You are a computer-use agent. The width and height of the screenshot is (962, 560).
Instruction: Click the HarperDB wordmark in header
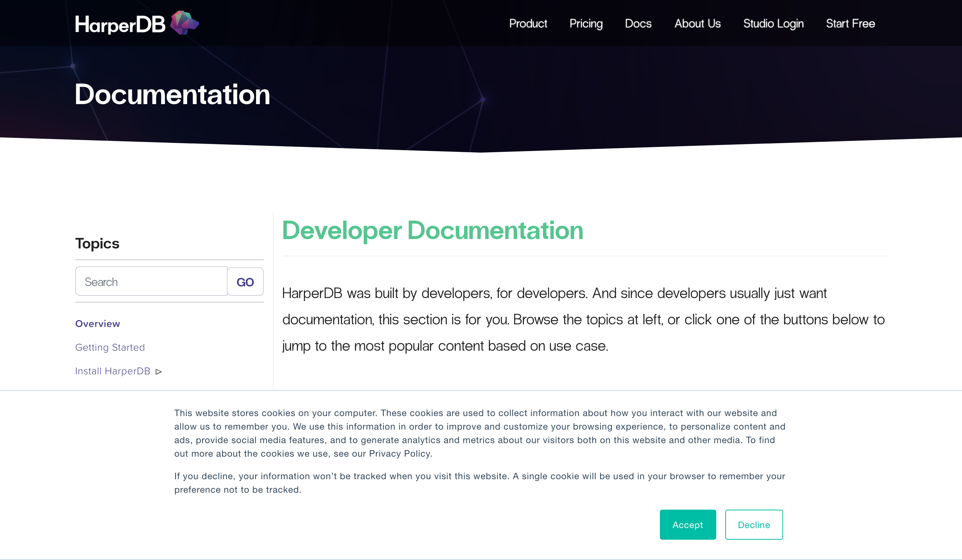pos(120,24)
